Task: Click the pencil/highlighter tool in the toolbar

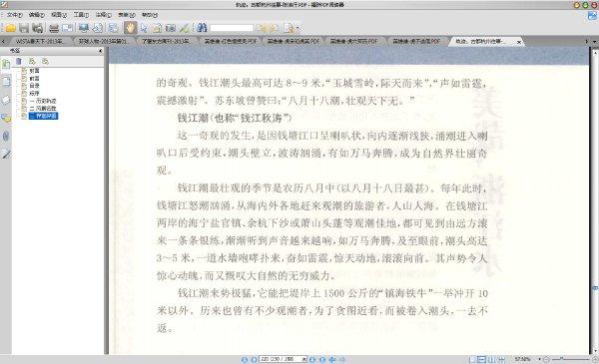Action: pos(184,28)
